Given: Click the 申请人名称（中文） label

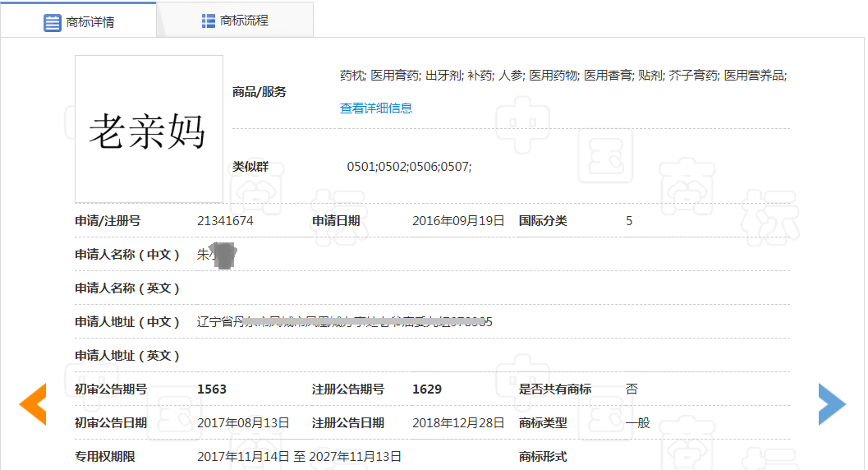Looking at the screenshot, I should 127,255.
